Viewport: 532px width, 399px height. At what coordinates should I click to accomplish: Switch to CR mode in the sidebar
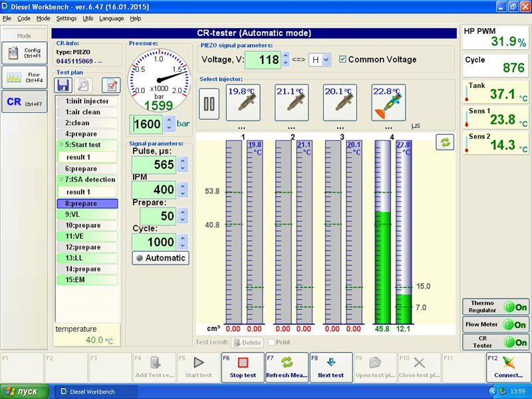25,102
